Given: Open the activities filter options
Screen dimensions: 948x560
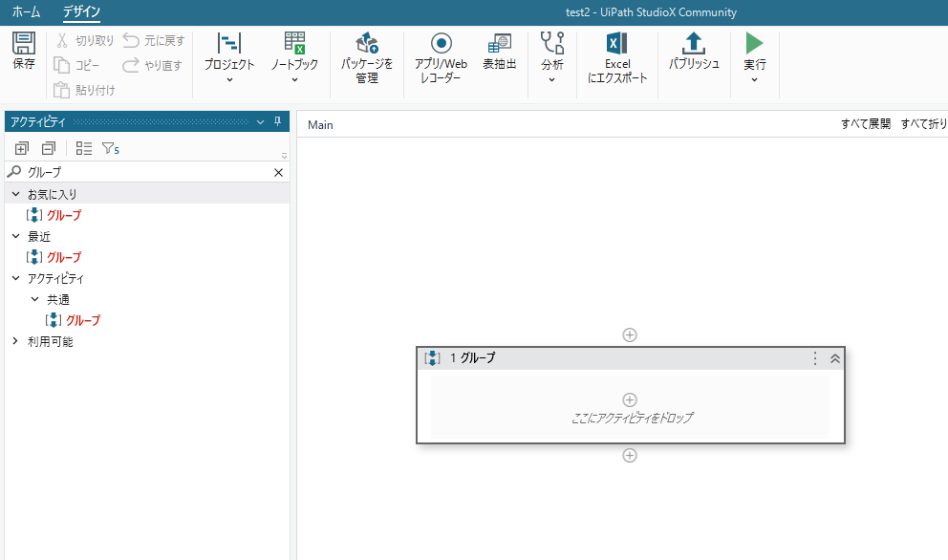Looking at the screenshot, I should pyautogui.click(x=111, y=148).
